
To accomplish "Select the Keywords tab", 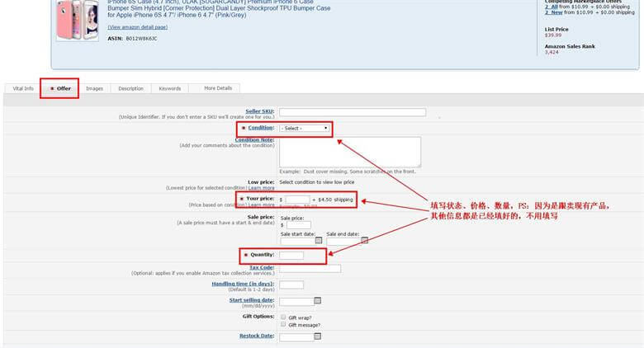I will point(169,88).
